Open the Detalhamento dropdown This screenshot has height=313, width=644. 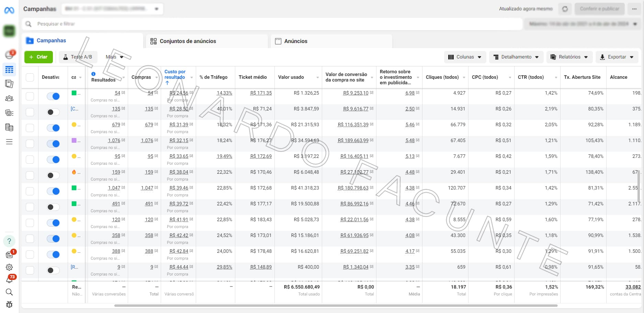516,57
